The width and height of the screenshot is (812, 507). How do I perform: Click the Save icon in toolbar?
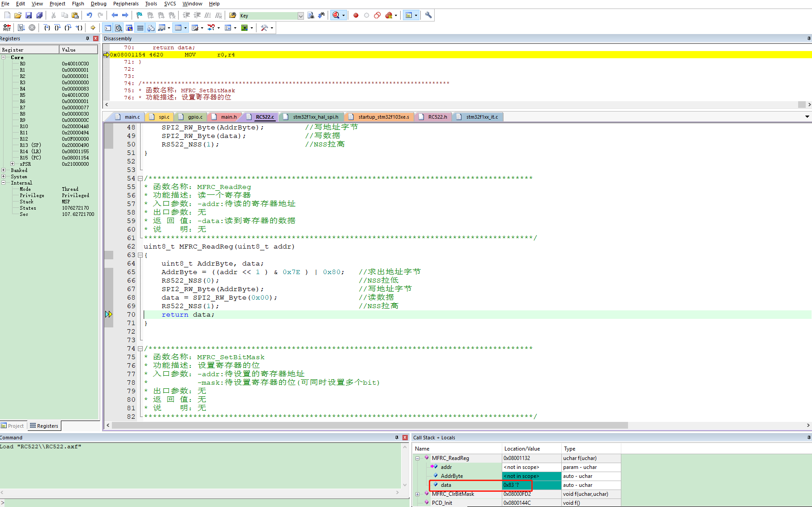[29, 15]
